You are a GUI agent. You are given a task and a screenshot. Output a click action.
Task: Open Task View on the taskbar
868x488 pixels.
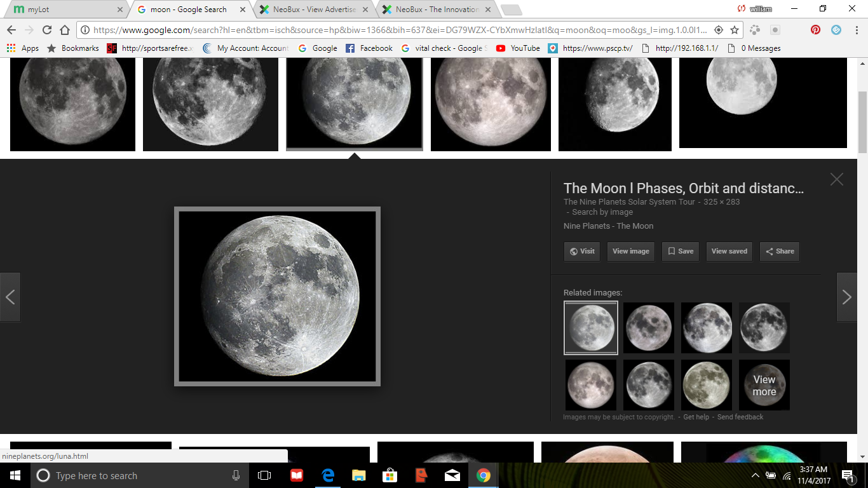tap(264, 475)
